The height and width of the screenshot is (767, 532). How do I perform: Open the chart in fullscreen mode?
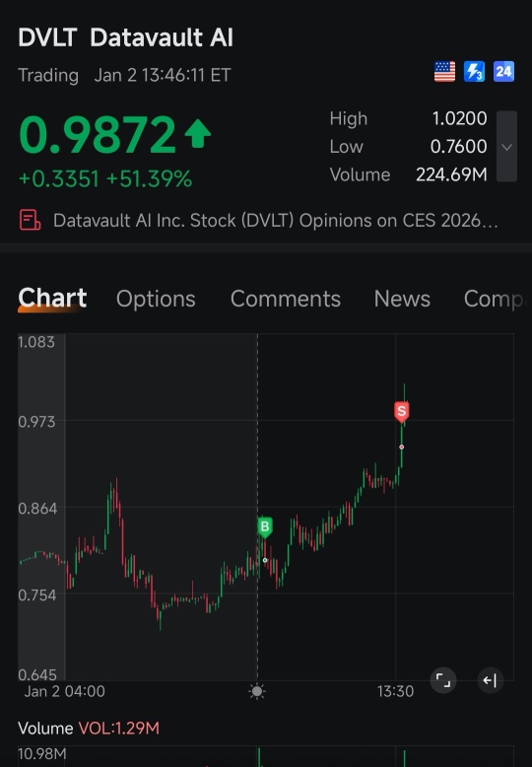(x=443, y=680)
